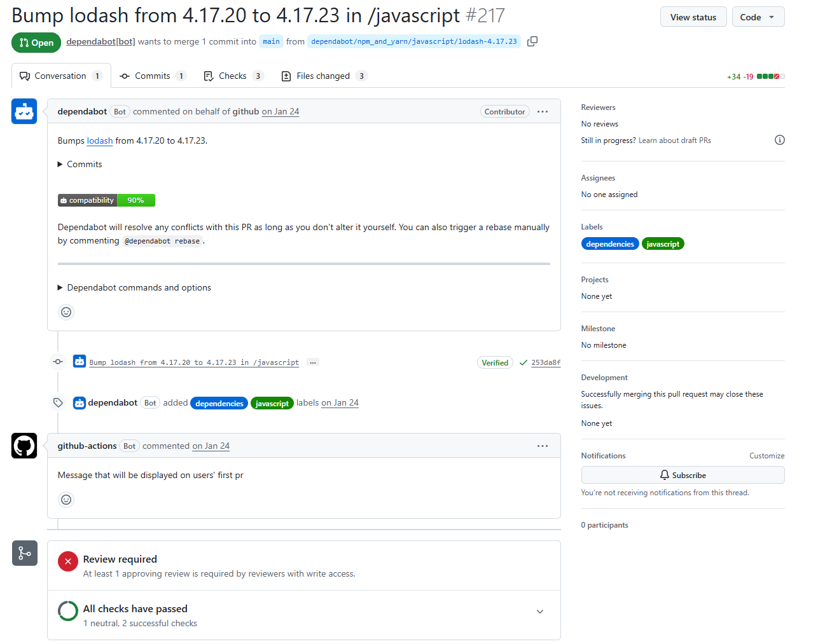Click the checks progress circle icon
Screen dimensions: 818x644
tap(68, 611)
